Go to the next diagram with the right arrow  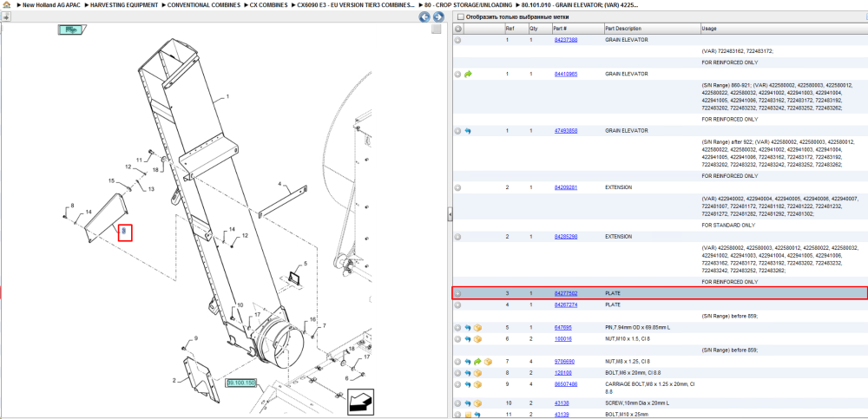(437, 17)
